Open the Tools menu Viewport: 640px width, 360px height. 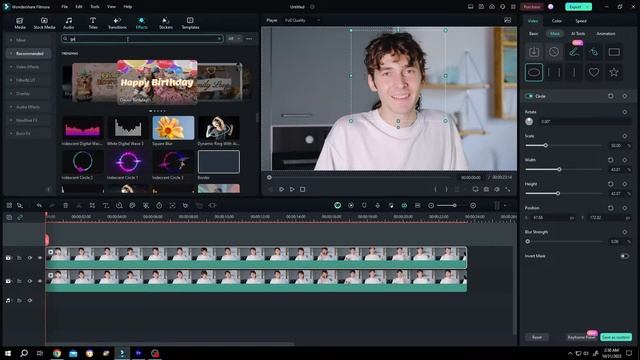pyautogui.click(x=95, y=7)
